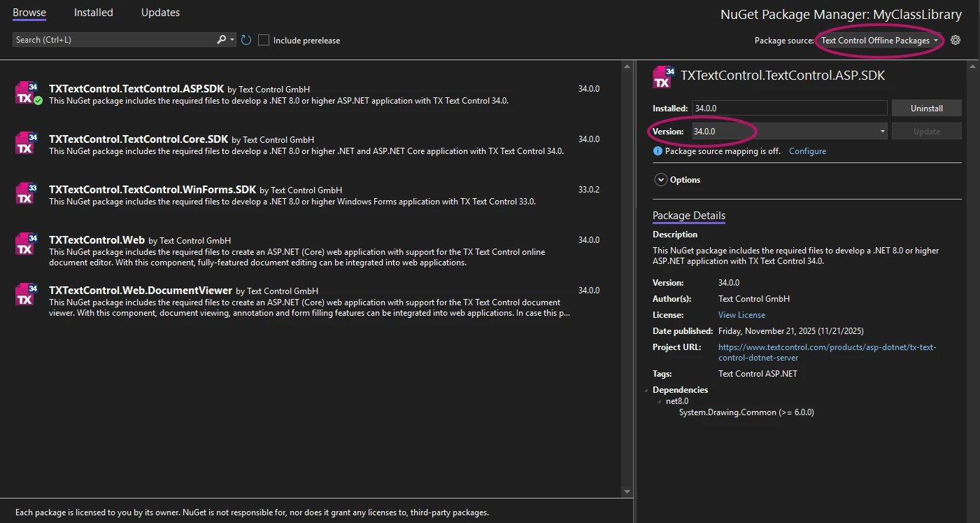The width and height of the screenshot is (980, 523).
Task: Click the Package Details heading
Action: pos(689,216)
